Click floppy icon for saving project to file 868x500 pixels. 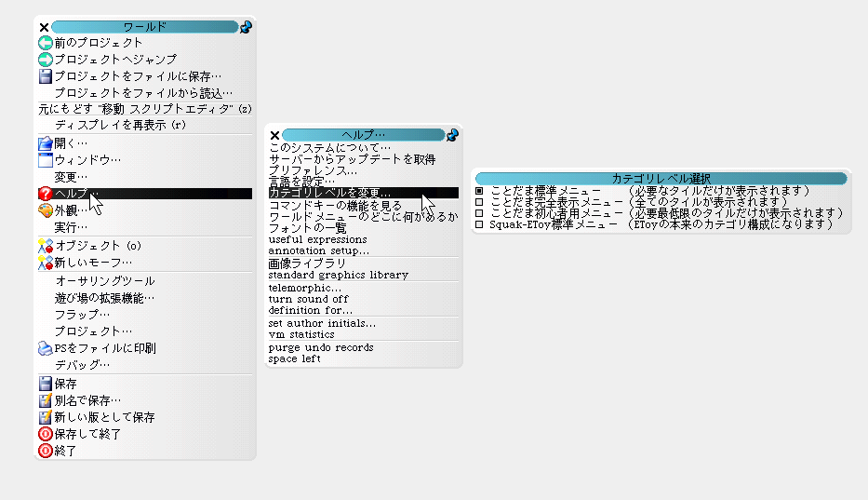click(45, 76)
